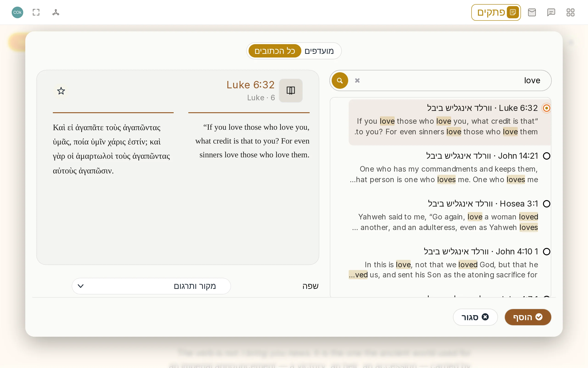Click the שפה language label
The height and width of the screenshot is (368, 588).
point(310,286)
